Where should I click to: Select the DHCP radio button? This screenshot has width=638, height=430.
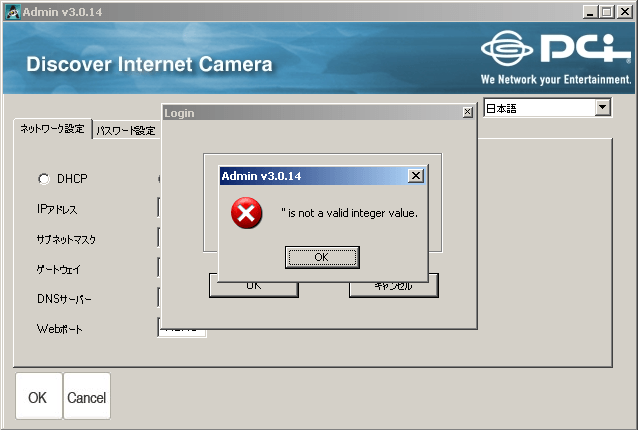pos(44,179)
